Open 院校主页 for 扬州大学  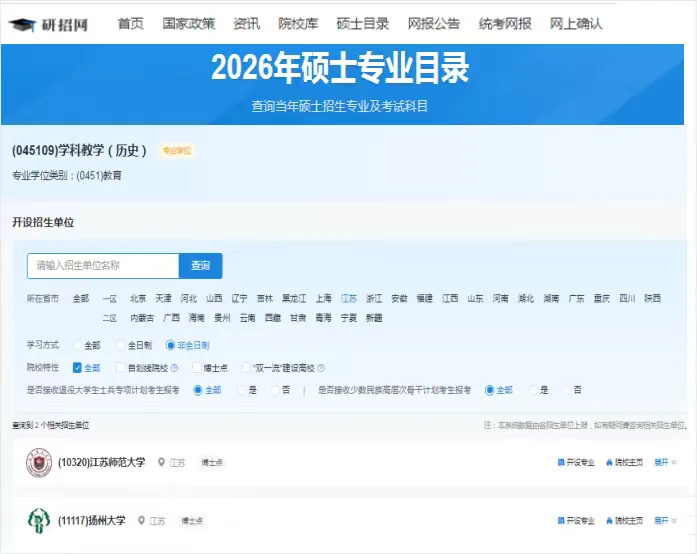(x=625, y=520)
